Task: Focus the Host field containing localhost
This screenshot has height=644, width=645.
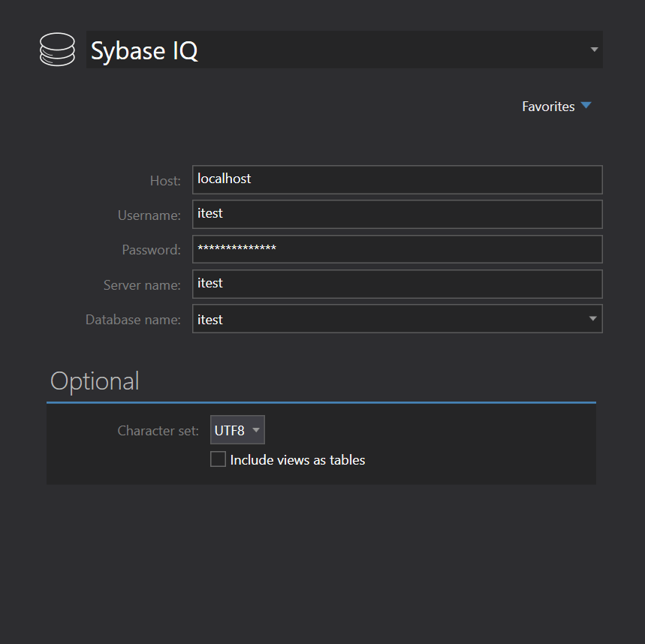Action: coord(396,179)
